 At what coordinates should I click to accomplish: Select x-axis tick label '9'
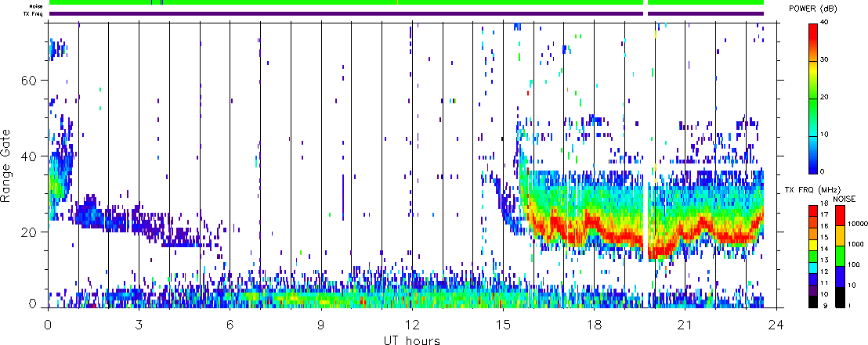[321, 325]
